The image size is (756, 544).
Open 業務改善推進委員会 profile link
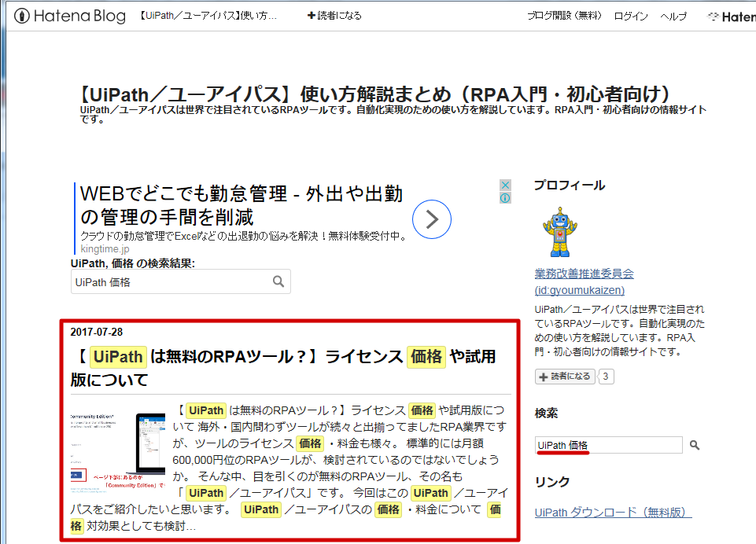point(584,282)
